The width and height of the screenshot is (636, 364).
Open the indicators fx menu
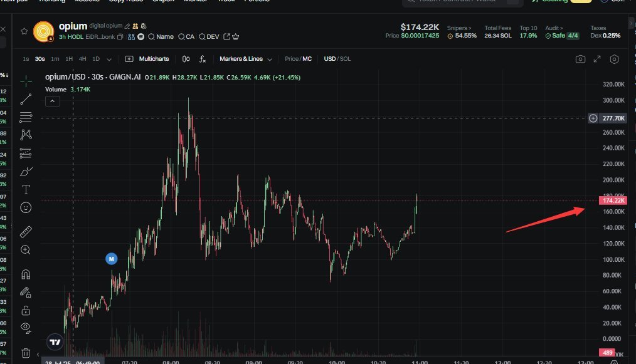(203, 59)
